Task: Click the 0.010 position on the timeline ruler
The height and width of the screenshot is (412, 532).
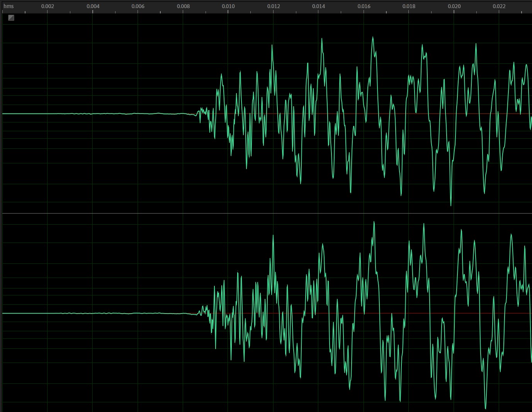Action: [229, 6]
